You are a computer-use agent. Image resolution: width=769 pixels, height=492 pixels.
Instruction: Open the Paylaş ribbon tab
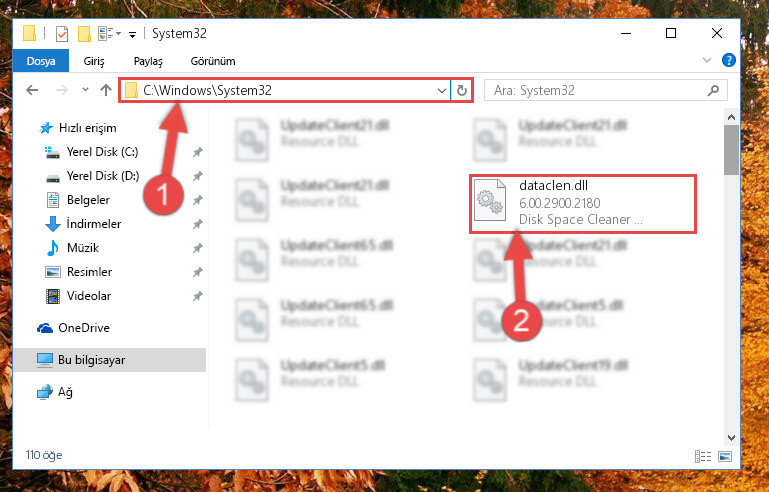[x=148, y=61]
